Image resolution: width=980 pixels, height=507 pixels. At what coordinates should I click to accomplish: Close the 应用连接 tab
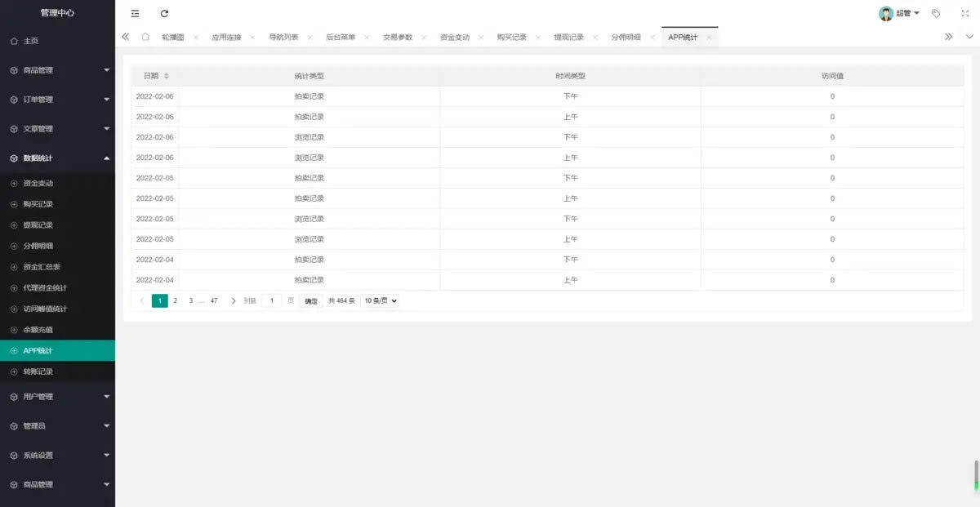pos(252,38)
